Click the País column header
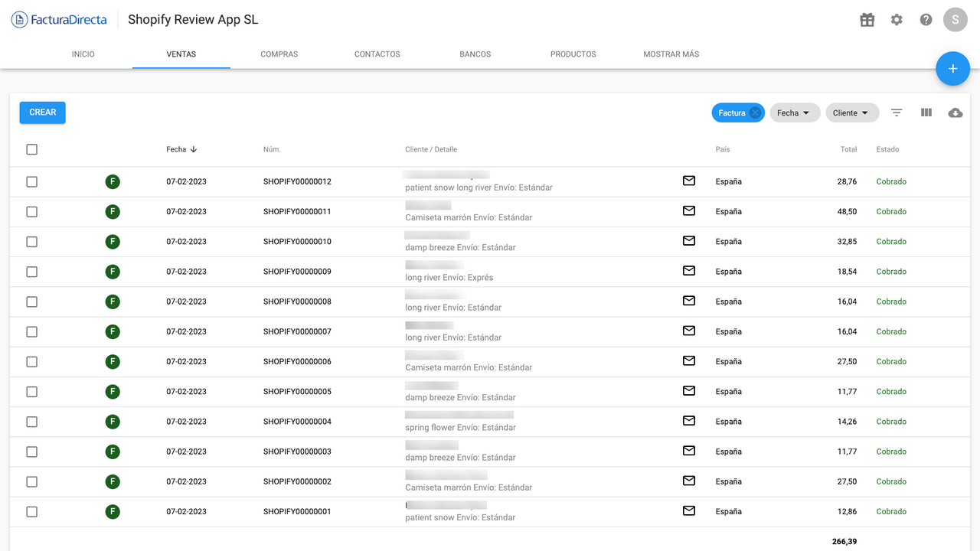Screen dimensions: 980x551 (x=723, y=149)
